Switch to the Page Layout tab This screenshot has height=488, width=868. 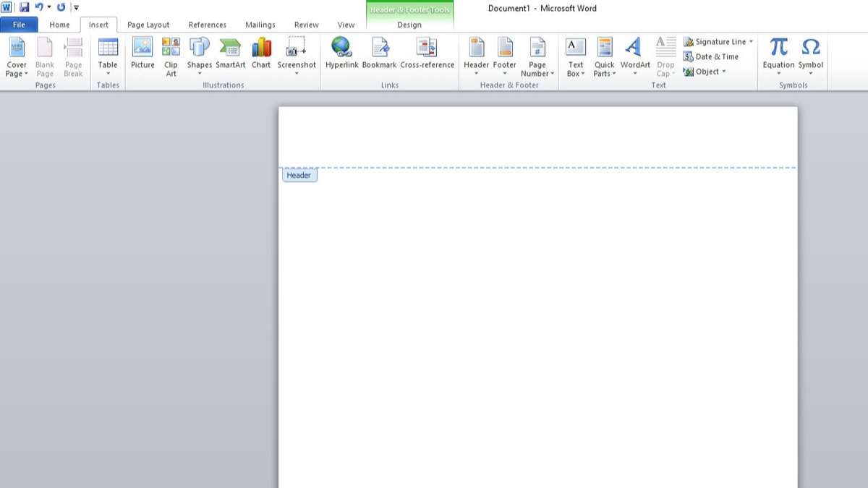tap(148, 24)
